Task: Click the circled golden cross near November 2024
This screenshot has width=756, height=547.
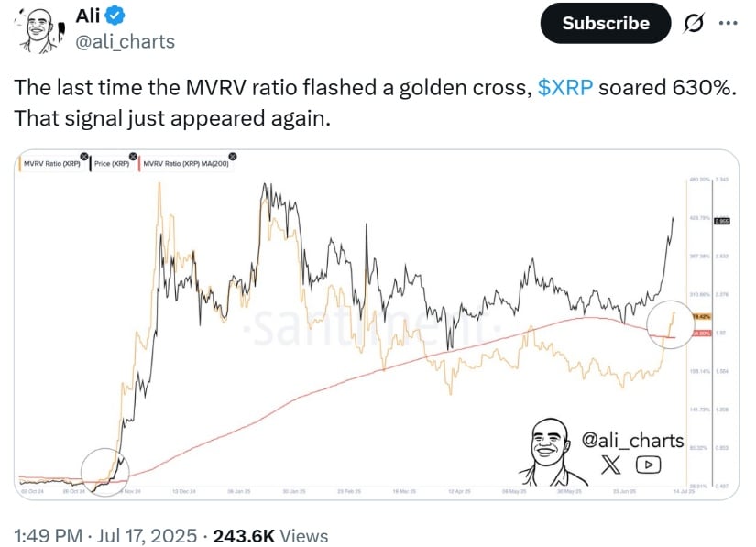Action: point(105,472)
